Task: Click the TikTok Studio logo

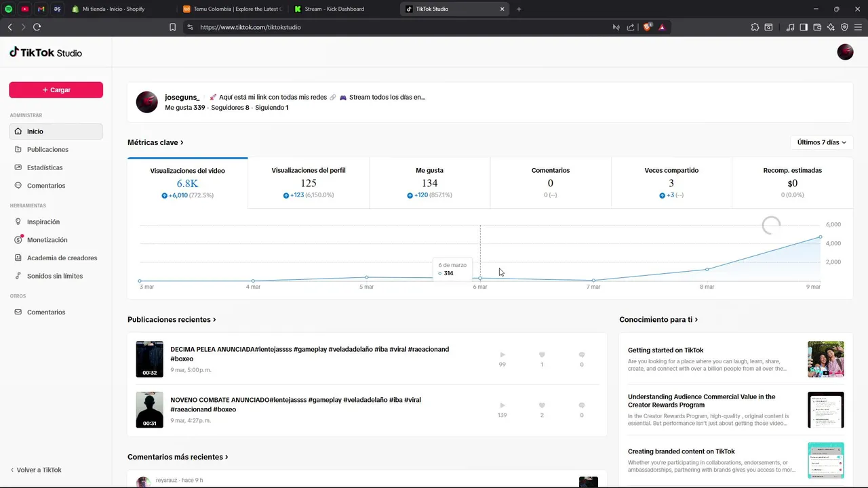Action: pos(45,52)
